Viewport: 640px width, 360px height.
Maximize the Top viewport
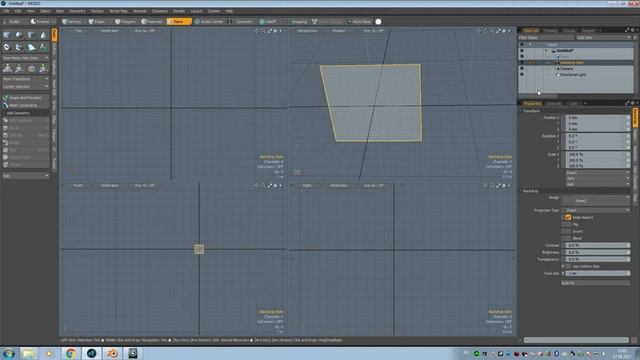pyautogui.click(x=270, y=31)
